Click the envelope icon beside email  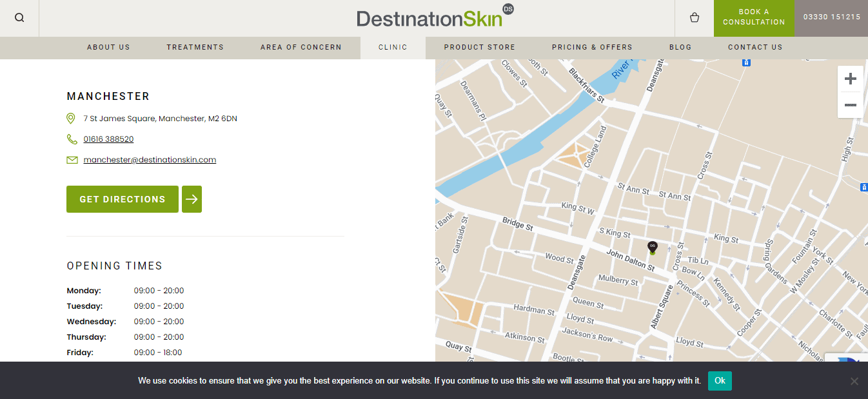(x=72, y=160)
